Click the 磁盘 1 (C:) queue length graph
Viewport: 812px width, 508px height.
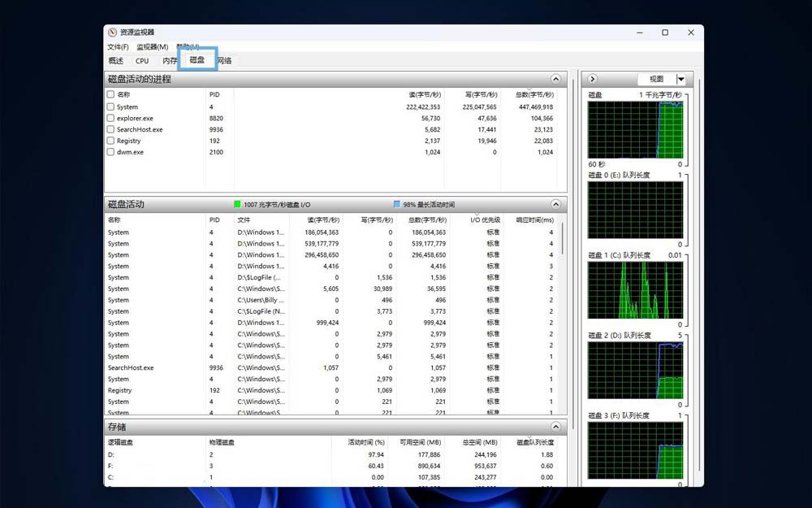(x=636, y=290)
